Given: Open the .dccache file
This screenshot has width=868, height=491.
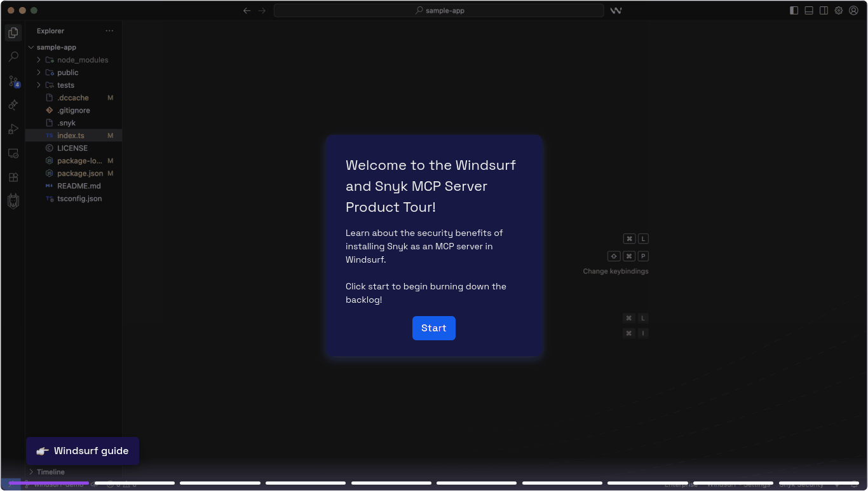Looking at the screenshot, I should point(74,98).
